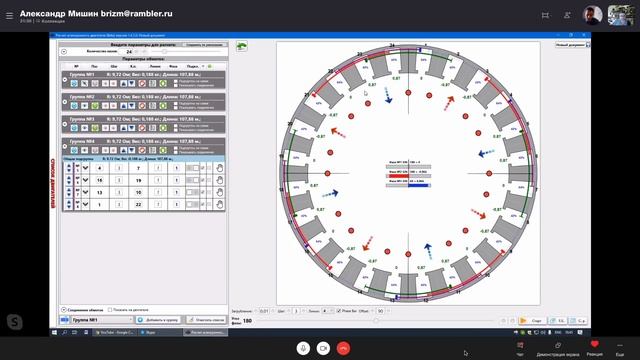
Task: Click the blue circular icon in Группа №3
Action: tap(74, 128)
